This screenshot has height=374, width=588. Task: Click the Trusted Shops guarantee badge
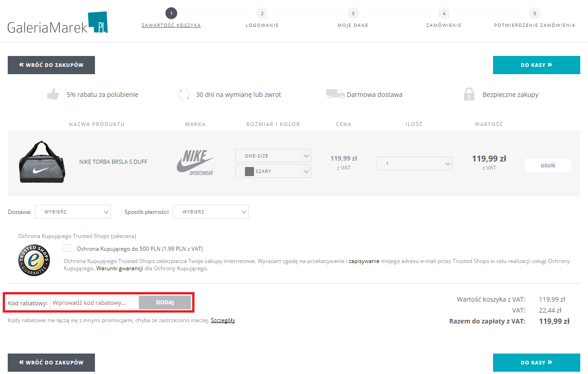coord(34,260)
